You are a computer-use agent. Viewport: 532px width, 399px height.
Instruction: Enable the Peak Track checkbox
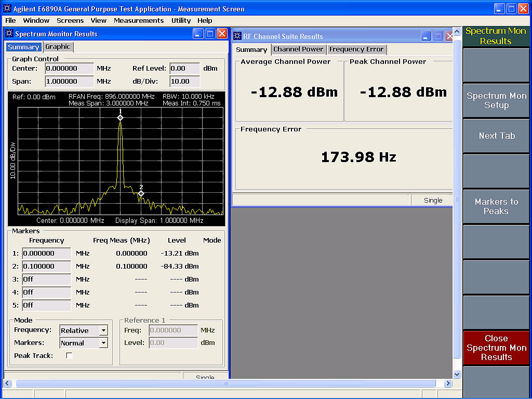(69, 355)
